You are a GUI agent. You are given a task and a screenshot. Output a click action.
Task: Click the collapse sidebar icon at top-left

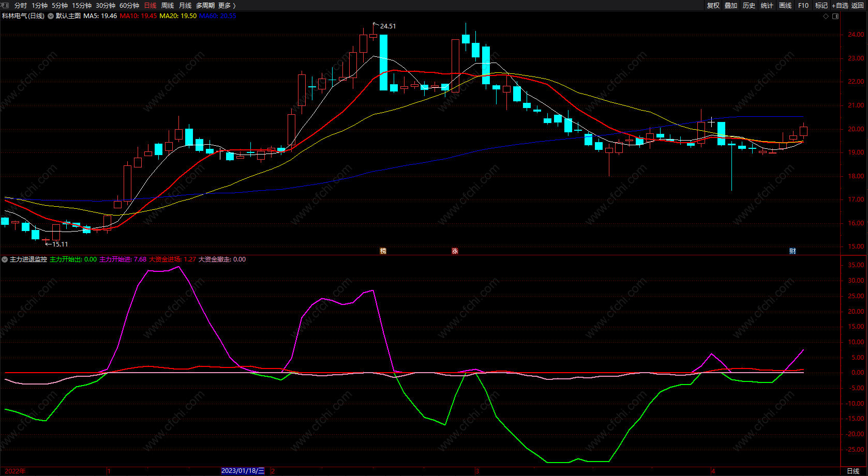(5, 5)
